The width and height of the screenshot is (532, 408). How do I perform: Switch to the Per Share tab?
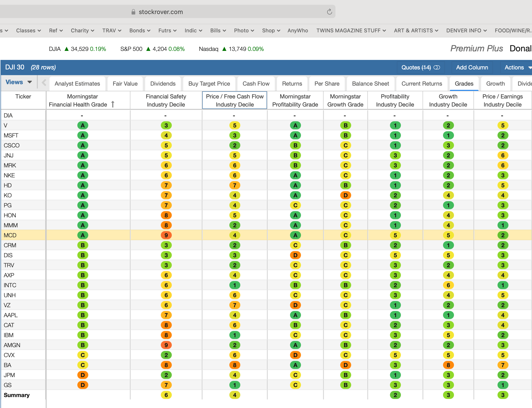[x=327, y=83]
